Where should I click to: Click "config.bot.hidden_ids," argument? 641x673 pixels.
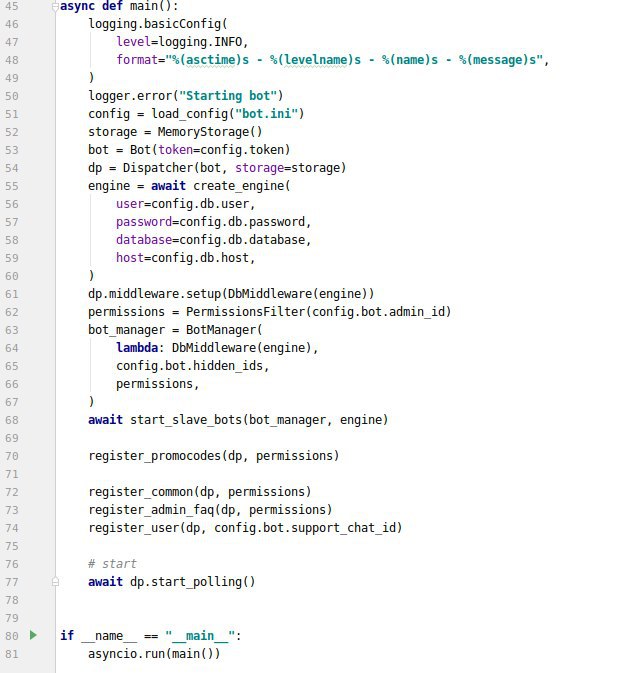(x=192, y=366)
